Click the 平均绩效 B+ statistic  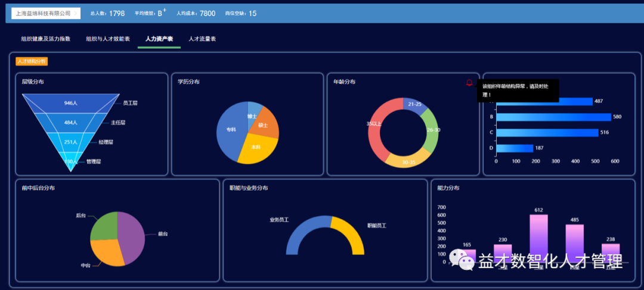tap(150, 13)
